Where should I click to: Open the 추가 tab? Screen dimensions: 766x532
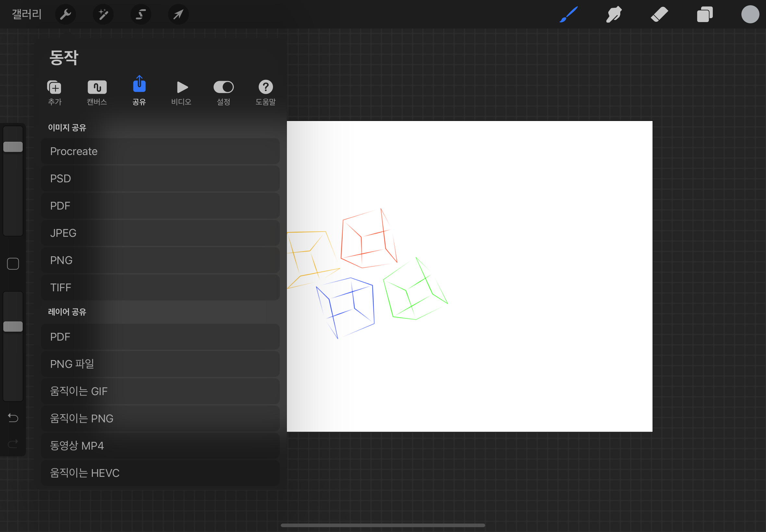[x=55, y=93]
